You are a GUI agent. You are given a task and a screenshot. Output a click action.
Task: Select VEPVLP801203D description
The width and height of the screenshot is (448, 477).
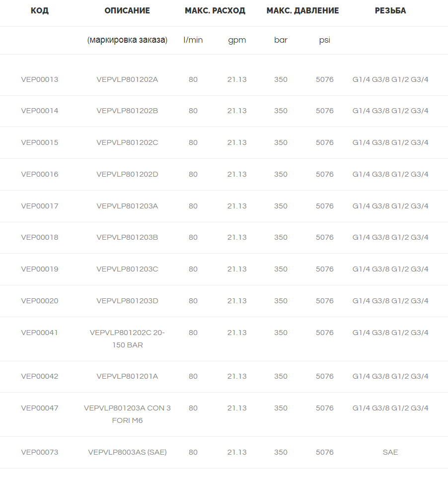coord(127,301)
